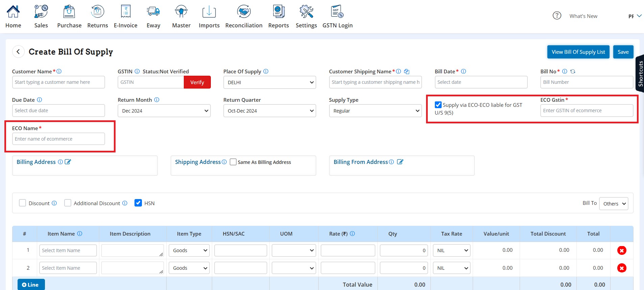Click the GSTIN input field
This screenshot has height=290, width=644.
(x=151, y=82)
